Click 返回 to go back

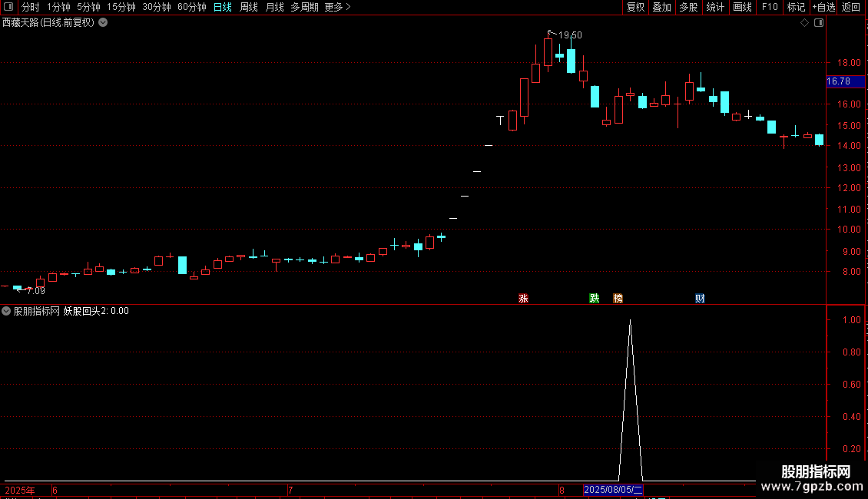(x=851, y=7)
